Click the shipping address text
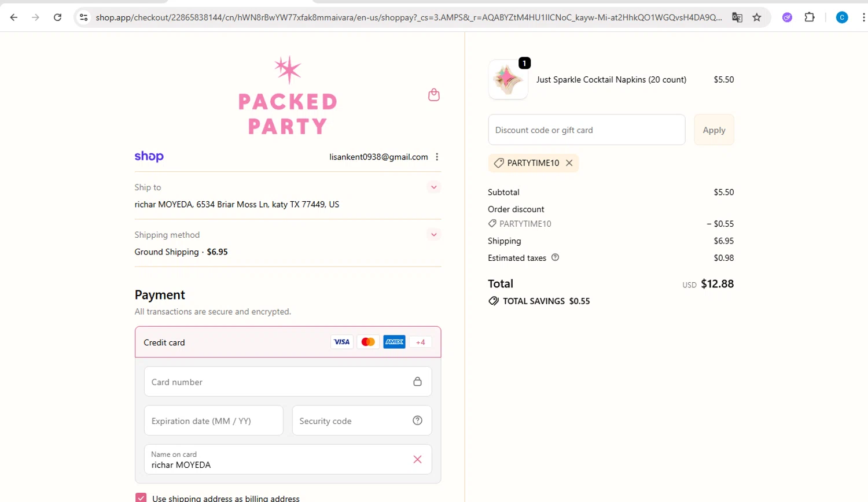Image resolution: width=868 pixels, height=502 pixels. click(237, 204)
